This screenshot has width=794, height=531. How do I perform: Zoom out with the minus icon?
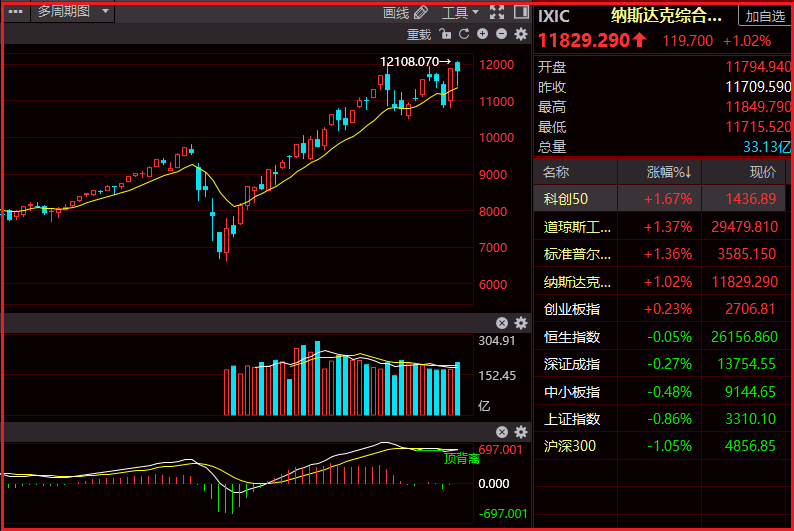501,34
